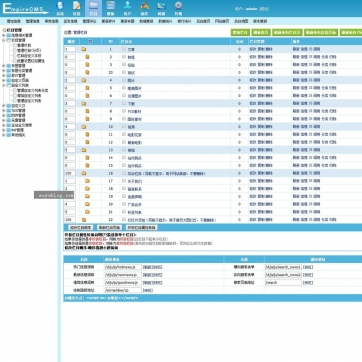Collapse the 自定义列表 tree node

(4, 85)
